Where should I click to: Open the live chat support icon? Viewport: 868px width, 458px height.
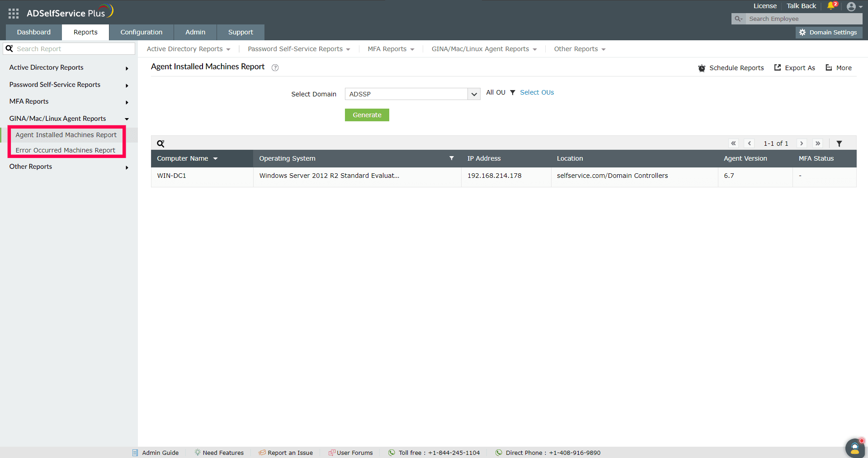coord(855,448)
